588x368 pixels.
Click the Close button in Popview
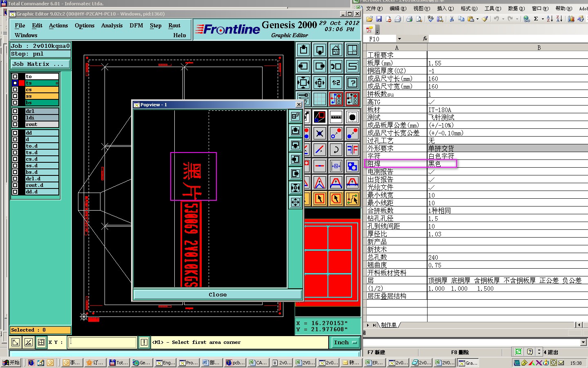point(218,294)
